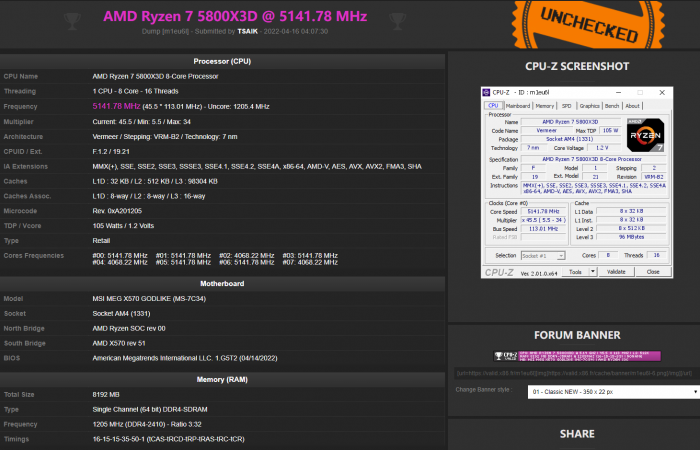Screen dimensions: 700x450
Task: Click the AMD Ryzen 7 5800X3D page title
Action: coord(235,17)
